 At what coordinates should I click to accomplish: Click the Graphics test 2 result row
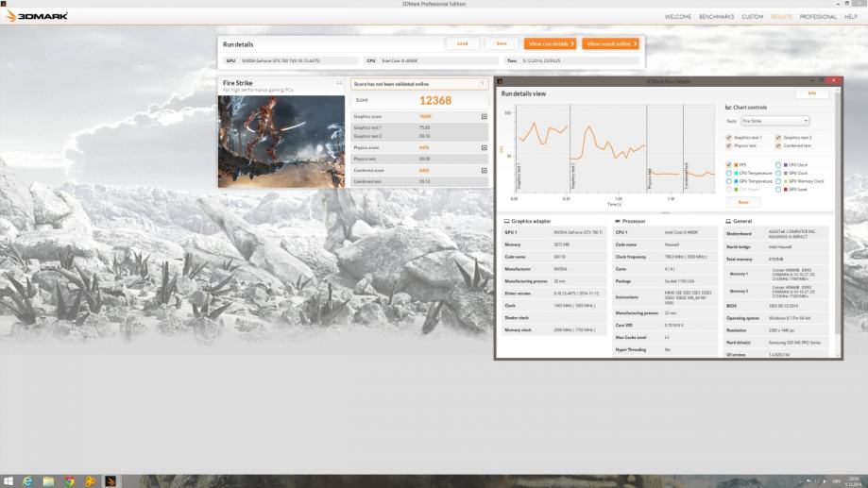(419, 136)
